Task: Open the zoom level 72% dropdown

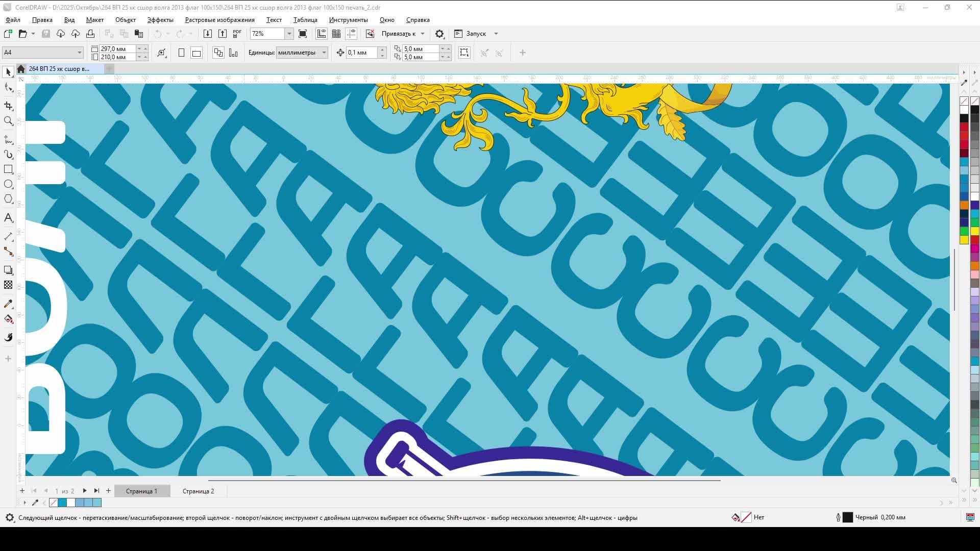Action: click(x=289, y=34)
